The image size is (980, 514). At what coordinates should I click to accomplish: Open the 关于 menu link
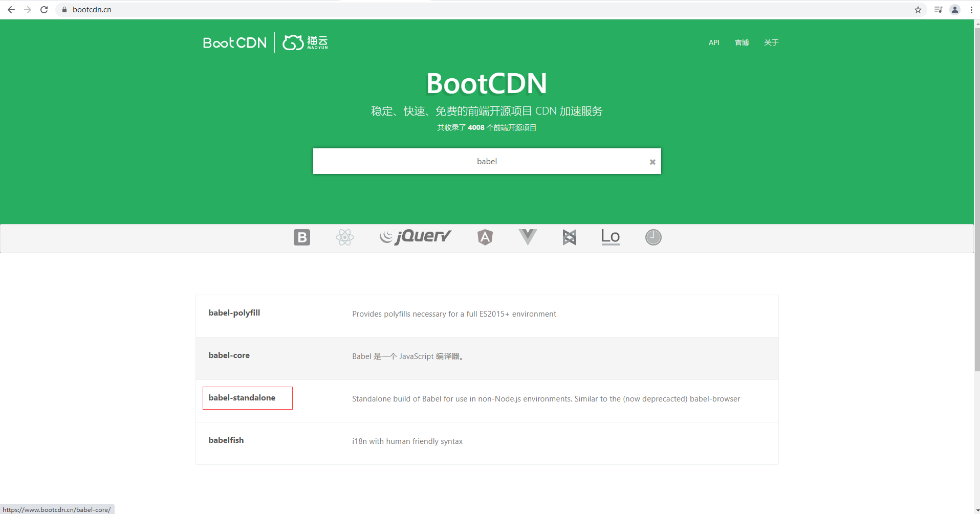coord(771,42)
